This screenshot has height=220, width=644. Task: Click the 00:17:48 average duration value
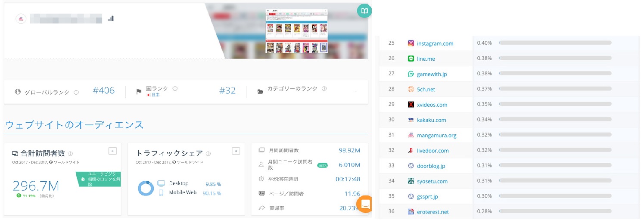[348, 179]
